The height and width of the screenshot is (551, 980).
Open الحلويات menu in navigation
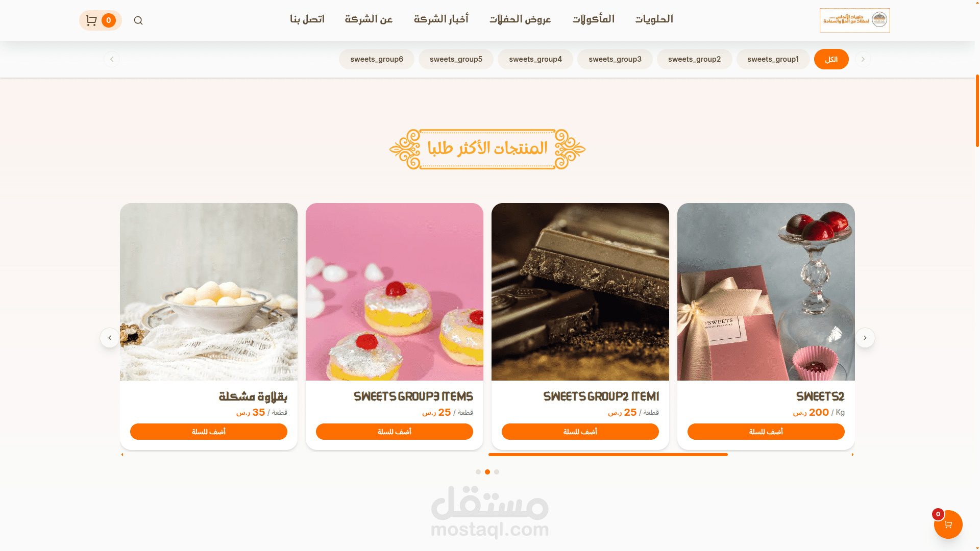point(654,19)
